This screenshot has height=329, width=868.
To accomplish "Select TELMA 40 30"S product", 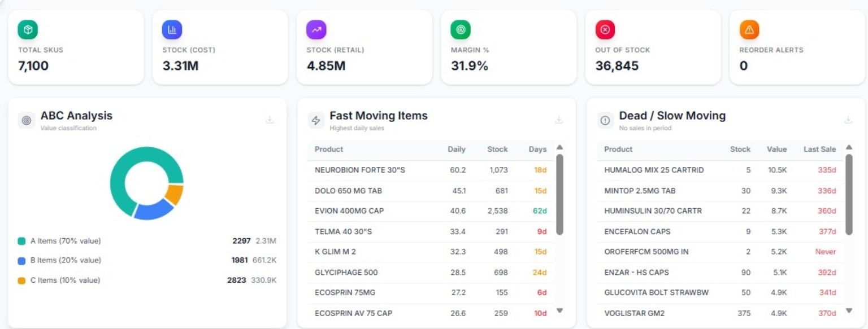I will (343, 231).
